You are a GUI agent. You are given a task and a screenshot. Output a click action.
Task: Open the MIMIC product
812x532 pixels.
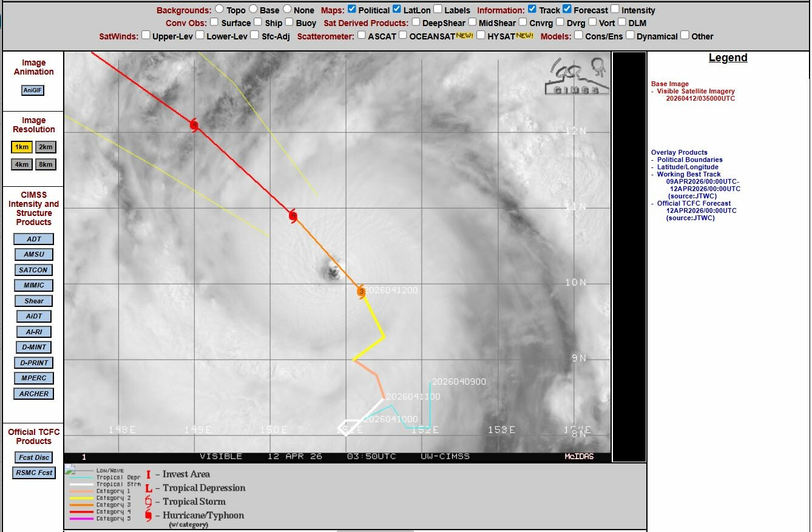coord(34,286)
